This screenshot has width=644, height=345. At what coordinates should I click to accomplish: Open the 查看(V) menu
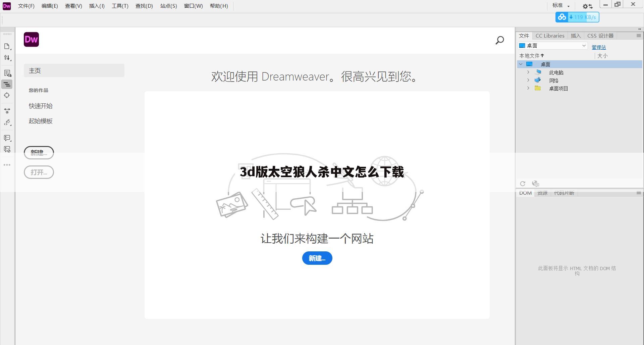(x=73, y=6)
